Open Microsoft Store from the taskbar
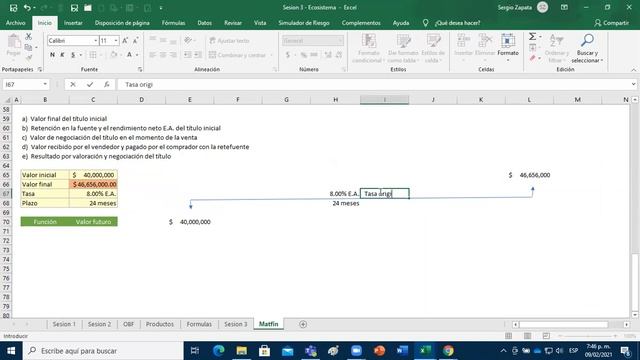Screen dimensions: 640x360 pos(264,351)
